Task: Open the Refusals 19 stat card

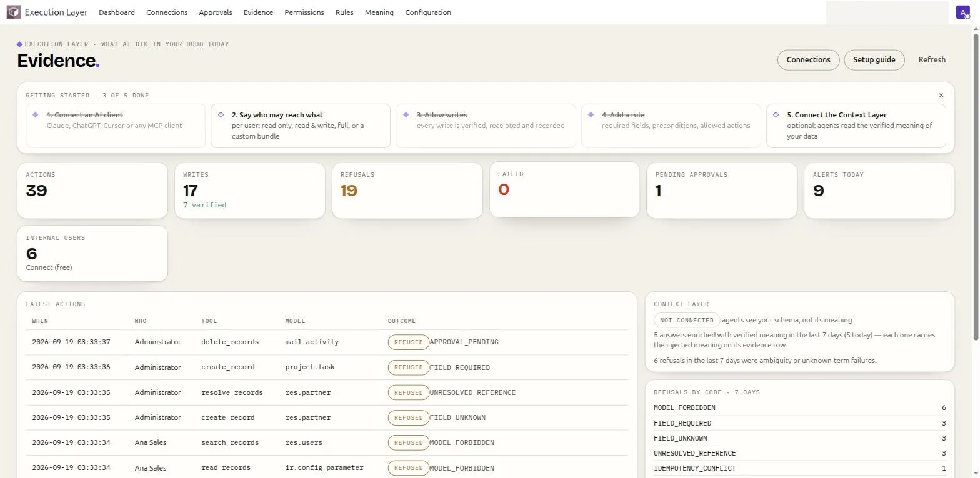Action: click(407, 191)
